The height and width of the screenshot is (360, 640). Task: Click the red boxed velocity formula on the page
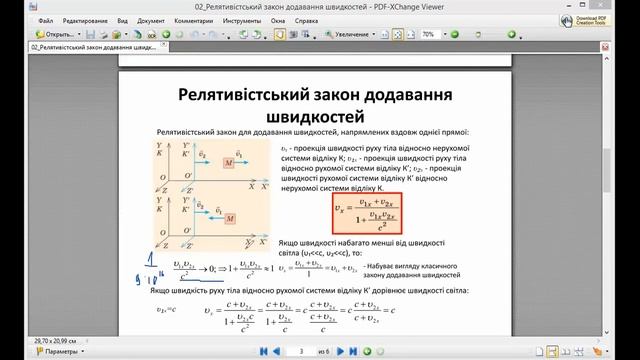(367, 213)
